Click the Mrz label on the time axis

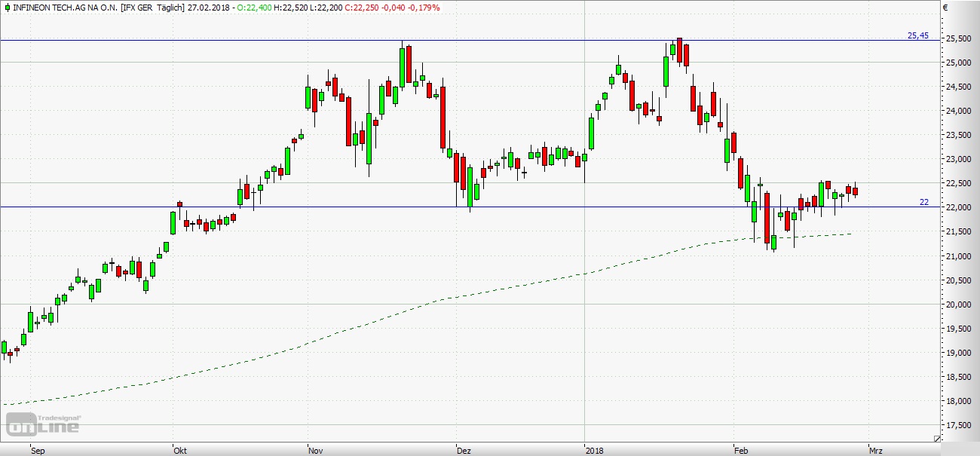point(875,451)
